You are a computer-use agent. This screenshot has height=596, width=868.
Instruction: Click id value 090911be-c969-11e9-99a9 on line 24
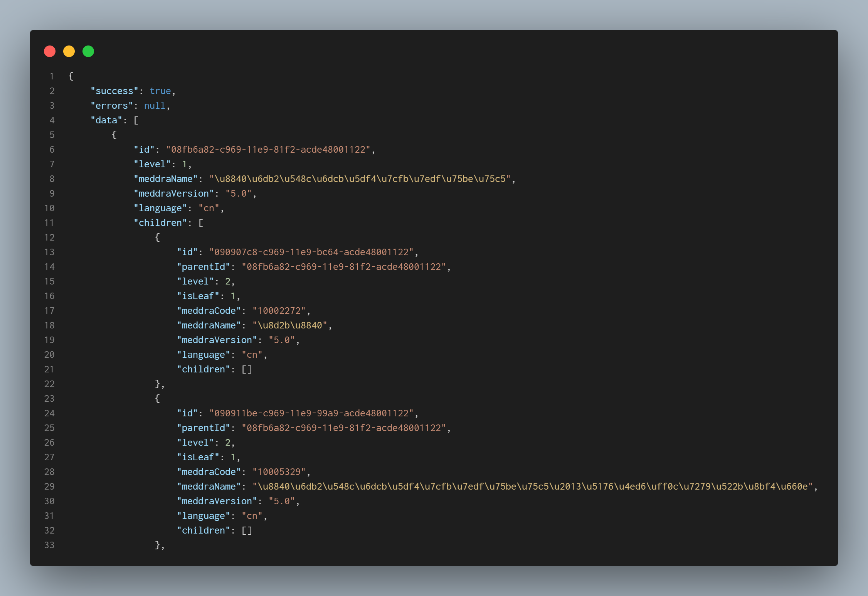click(311, 413)
